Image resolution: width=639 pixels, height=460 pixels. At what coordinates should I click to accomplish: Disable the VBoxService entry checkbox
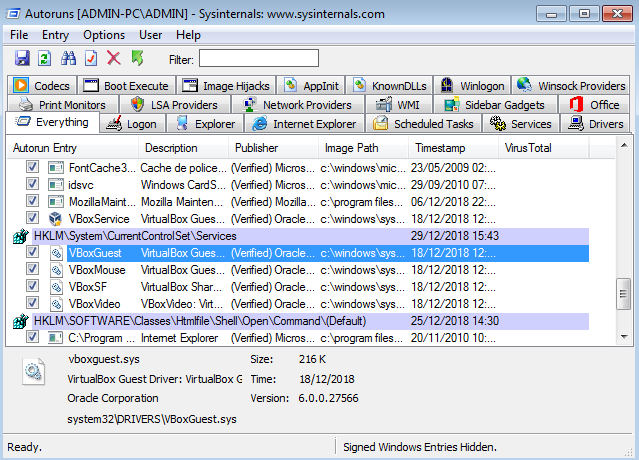pos(32,218)
